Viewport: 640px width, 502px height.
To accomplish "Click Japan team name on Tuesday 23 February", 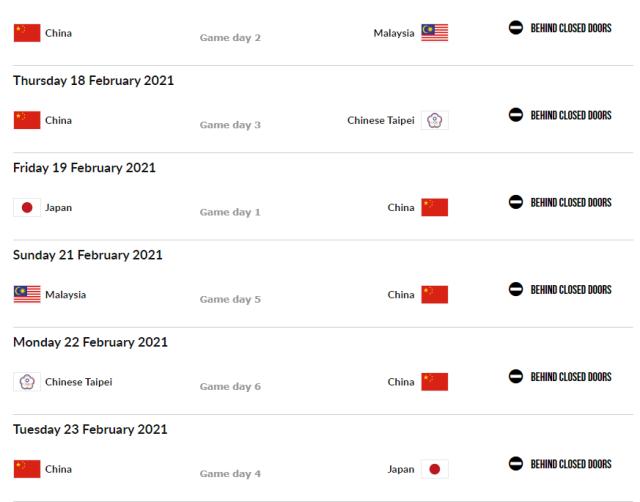I will (400, 469).
